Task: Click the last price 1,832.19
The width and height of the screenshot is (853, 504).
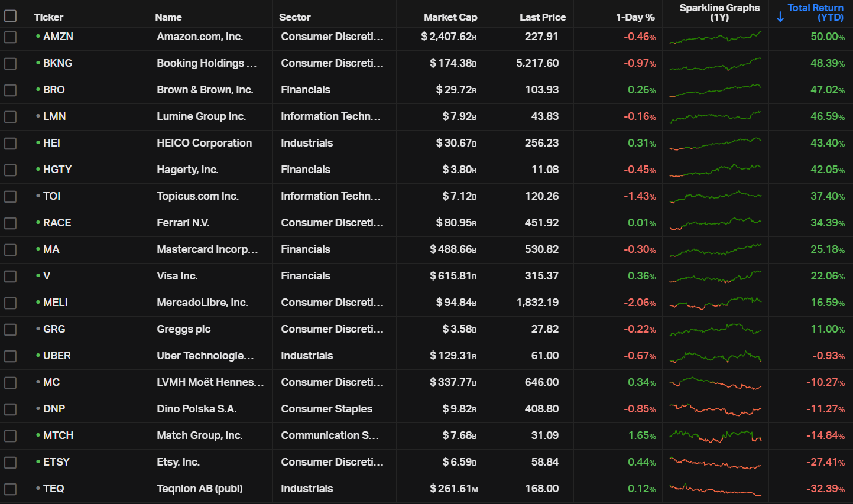Action: pos(537,303)
